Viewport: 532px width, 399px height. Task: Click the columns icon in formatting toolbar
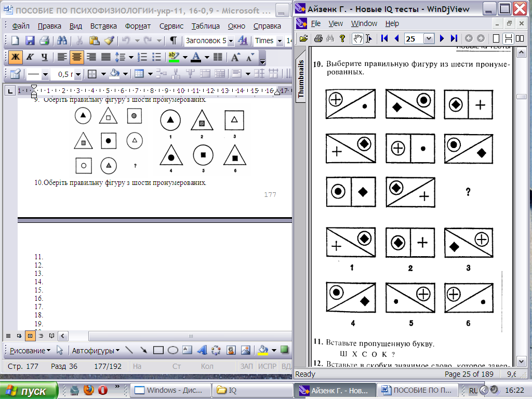[218, 57]
